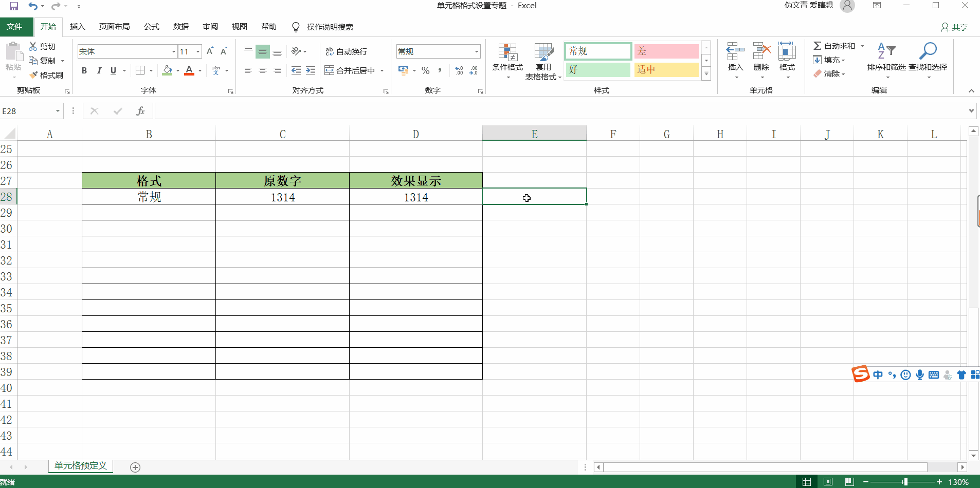Expand the cell styles gallery
The image size is (980, 488).
[706, 74]
